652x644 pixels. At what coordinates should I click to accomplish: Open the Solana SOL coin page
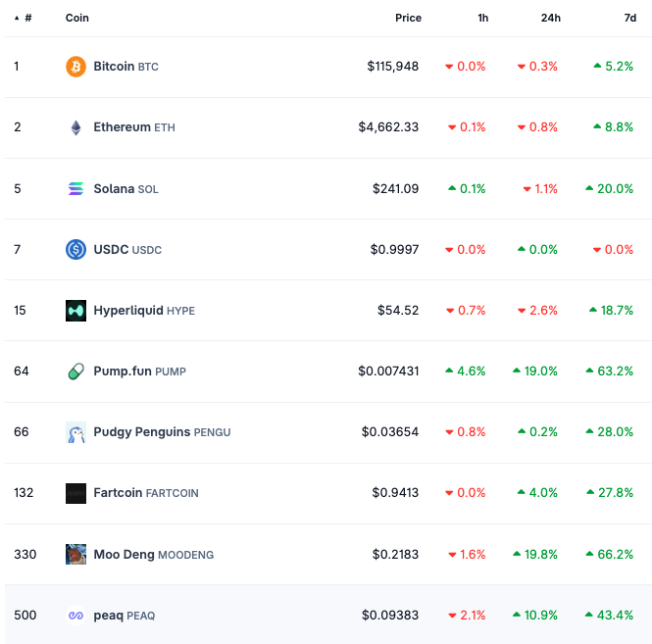coord(125,189)
